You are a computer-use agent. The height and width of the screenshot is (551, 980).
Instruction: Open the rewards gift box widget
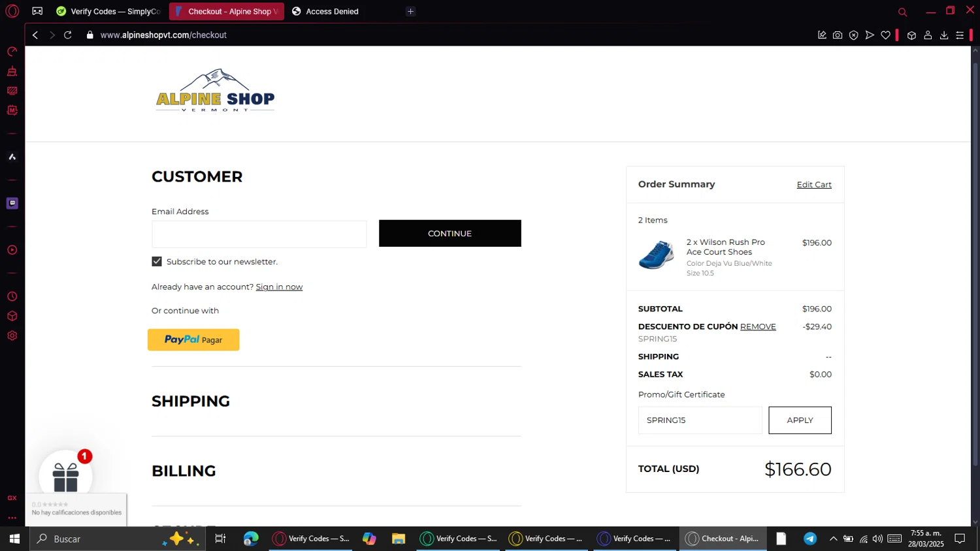(65, 477)
